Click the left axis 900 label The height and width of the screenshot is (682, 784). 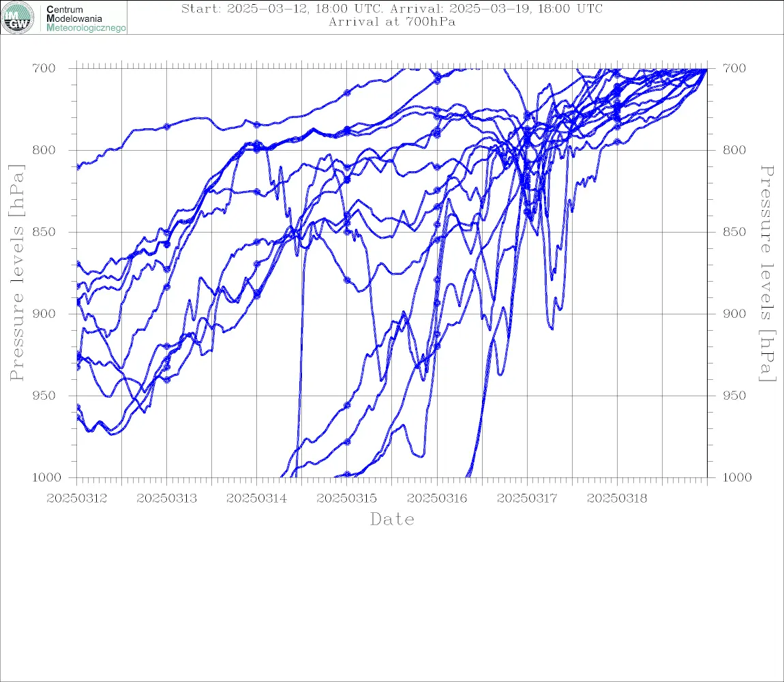coord(44,314)
